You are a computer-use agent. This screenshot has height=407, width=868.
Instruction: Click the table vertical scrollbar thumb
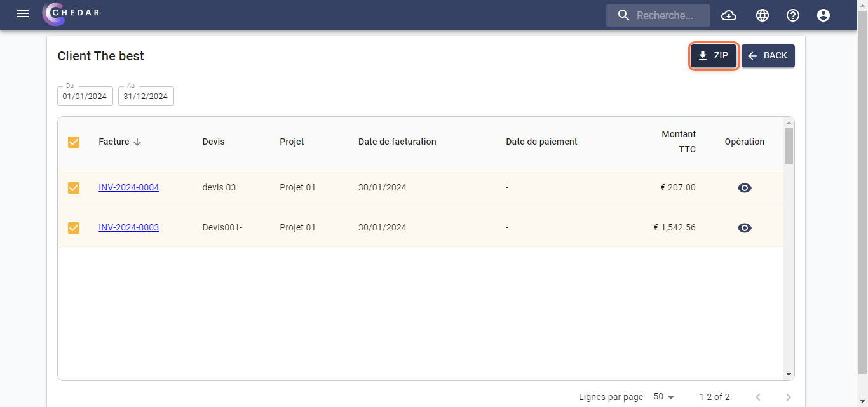(789, 145)
